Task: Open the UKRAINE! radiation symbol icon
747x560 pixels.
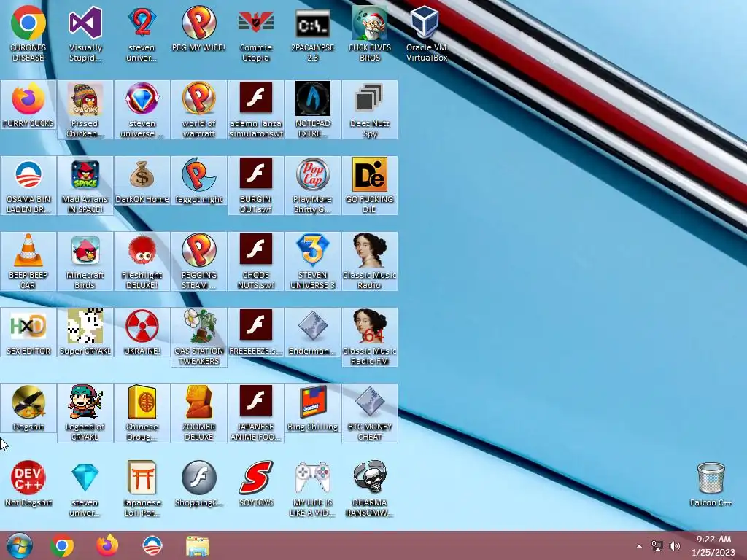Action: pos(142,332)
